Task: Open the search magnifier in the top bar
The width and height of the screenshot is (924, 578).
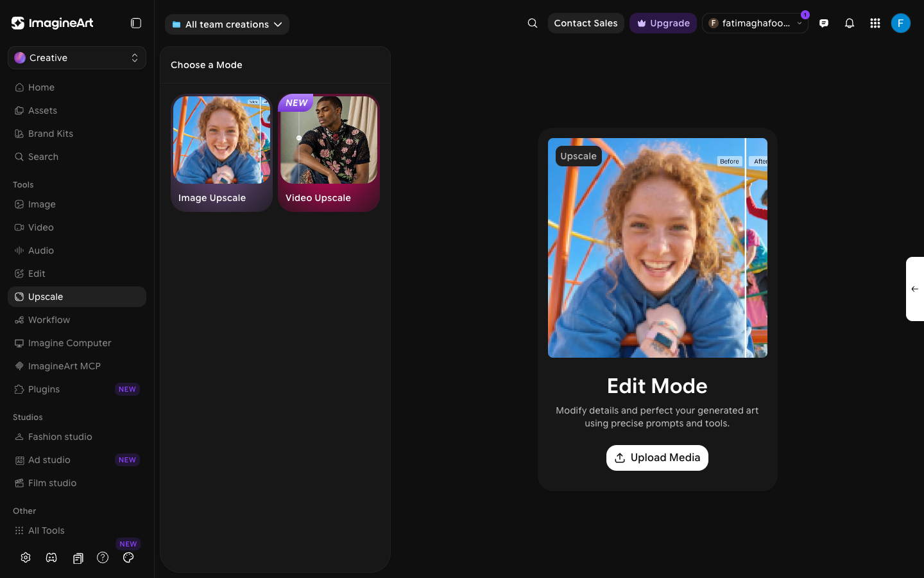Action: [533, 23]
